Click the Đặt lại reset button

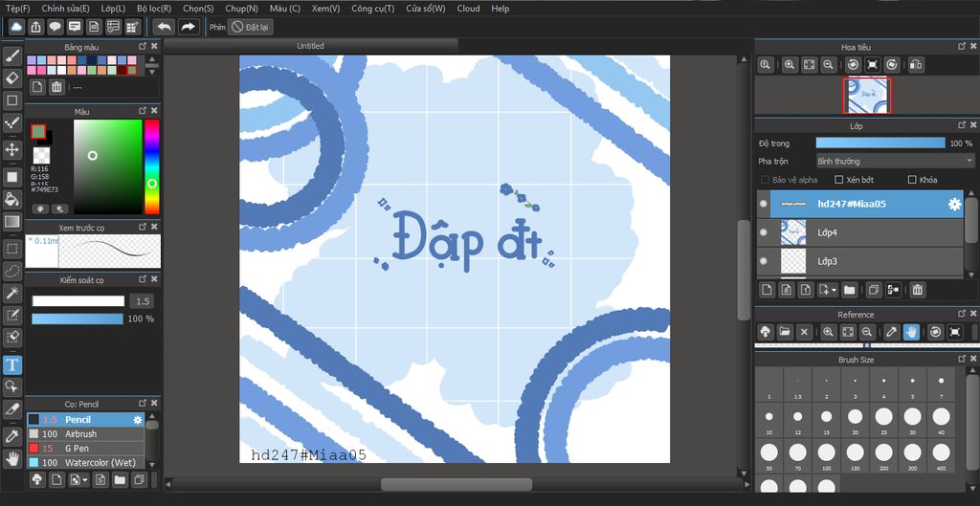click(250, 27)
